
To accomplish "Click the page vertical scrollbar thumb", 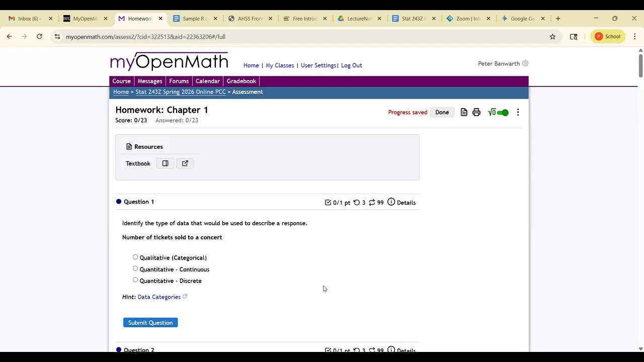I will coord(640,65).
